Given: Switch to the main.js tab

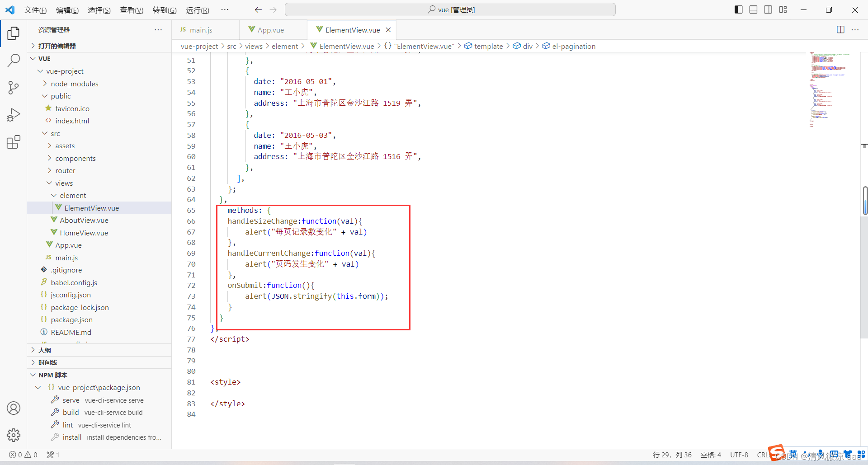Looking at the screenshot, I should (205, 30).
